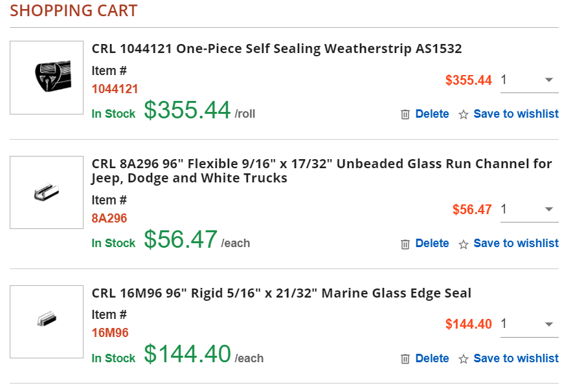
Task: Click item number 16M96 link
Action: [x=110, y=333]
